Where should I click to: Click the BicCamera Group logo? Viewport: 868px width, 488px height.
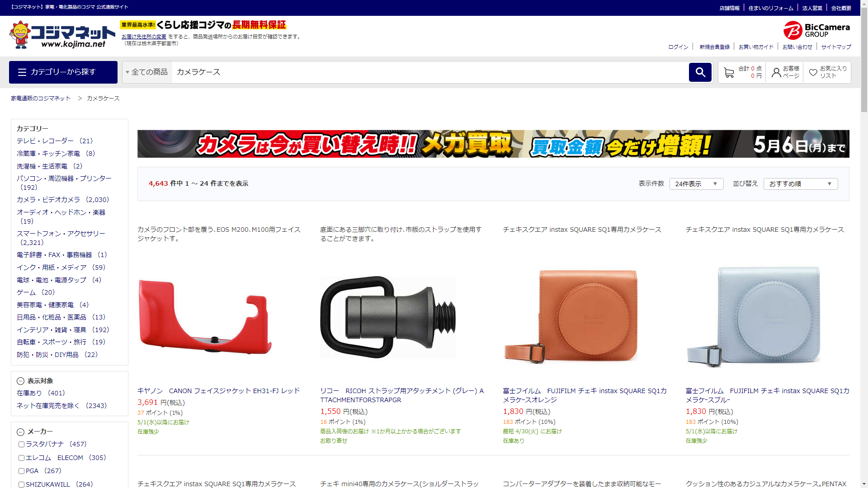816,30
